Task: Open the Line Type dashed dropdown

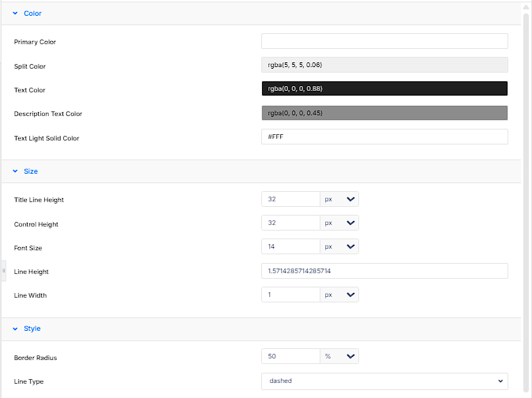Action: (x=384, y=381)
